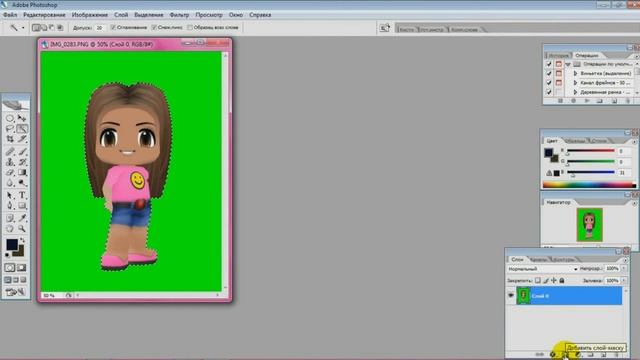Toggle lock transparent pixels in Layers panel

pyautogui.click(x=538, y=280)
